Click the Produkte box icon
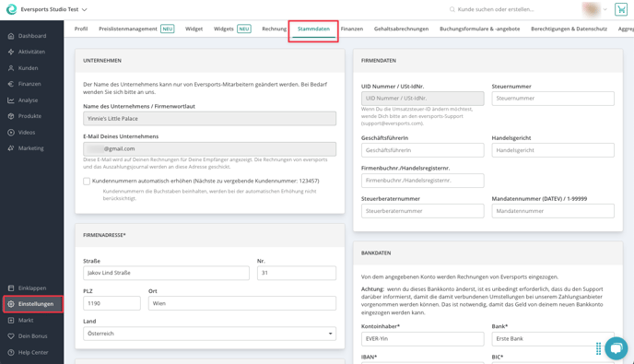The image size is (634, 364). tap(11, 116)
